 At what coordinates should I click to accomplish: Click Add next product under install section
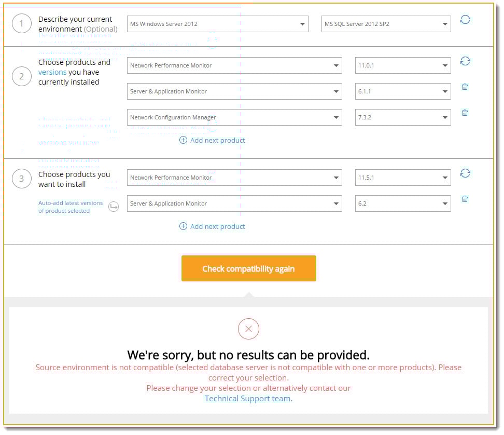[x=212, y=226]
